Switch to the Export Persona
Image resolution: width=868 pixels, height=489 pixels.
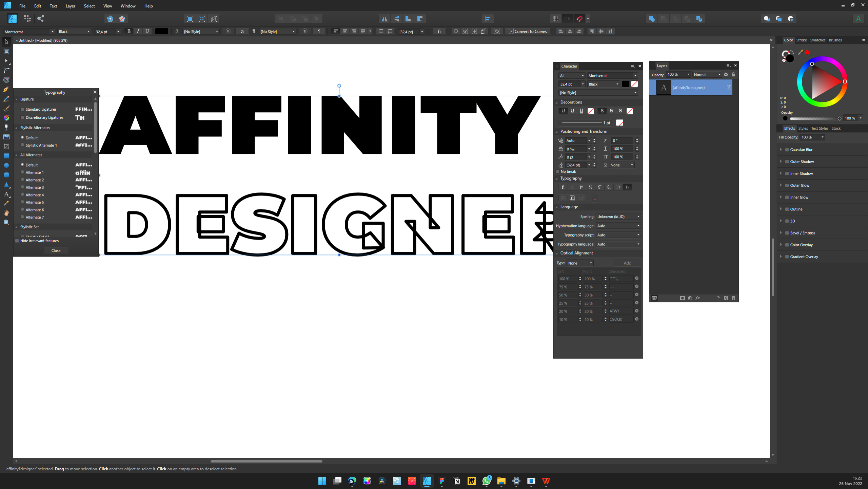pyautogui.click(x=41, y=18)
